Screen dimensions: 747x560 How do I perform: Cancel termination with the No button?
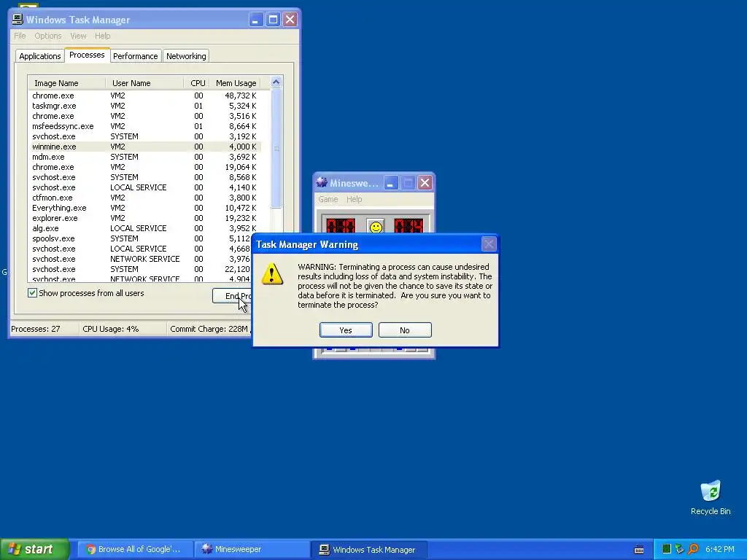click(405, 330)
